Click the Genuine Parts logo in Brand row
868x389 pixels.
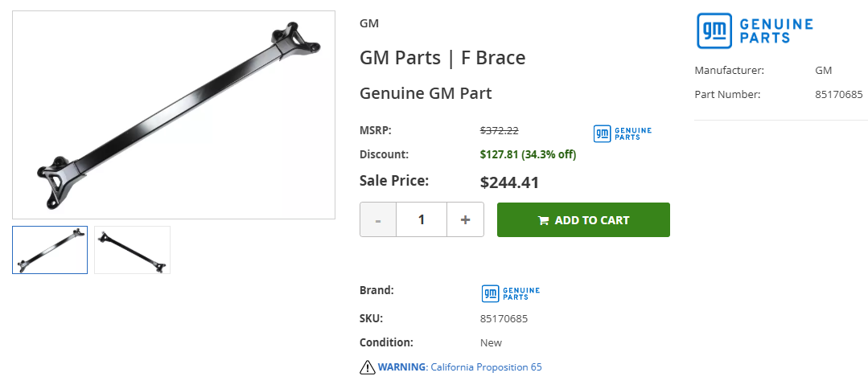tap(510, 293)
